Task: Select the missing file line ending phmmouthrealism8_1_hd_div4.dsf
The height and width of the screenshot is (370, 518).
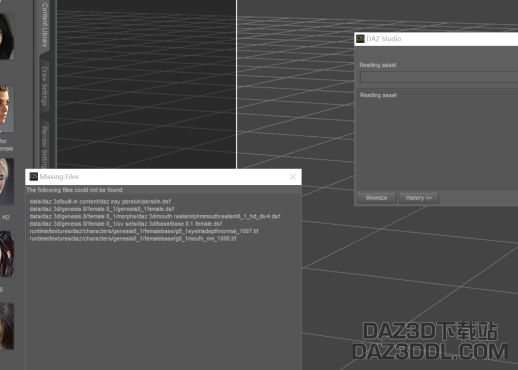Action: pyautogui.click(x=155, y=216)
